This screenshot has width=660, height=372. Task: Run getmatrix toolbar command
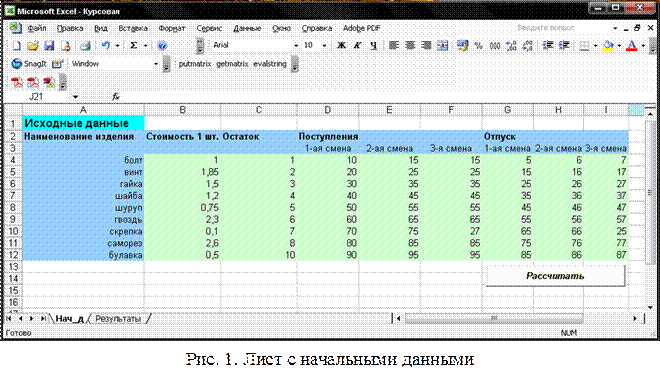[232, 64]
